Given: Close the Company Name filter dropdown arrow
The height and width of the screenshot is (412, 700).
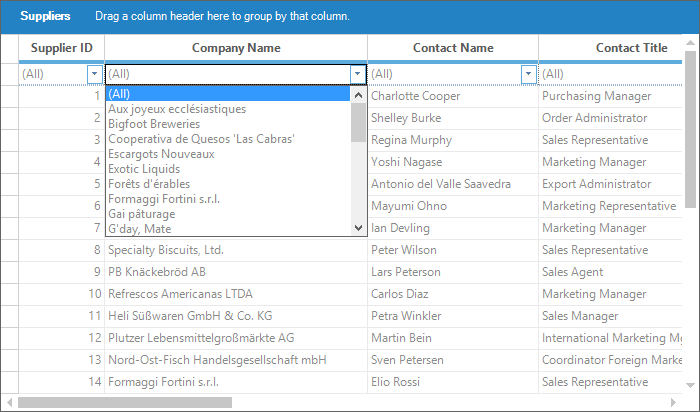Looking at the screenshot, I should tap(358, 74).
